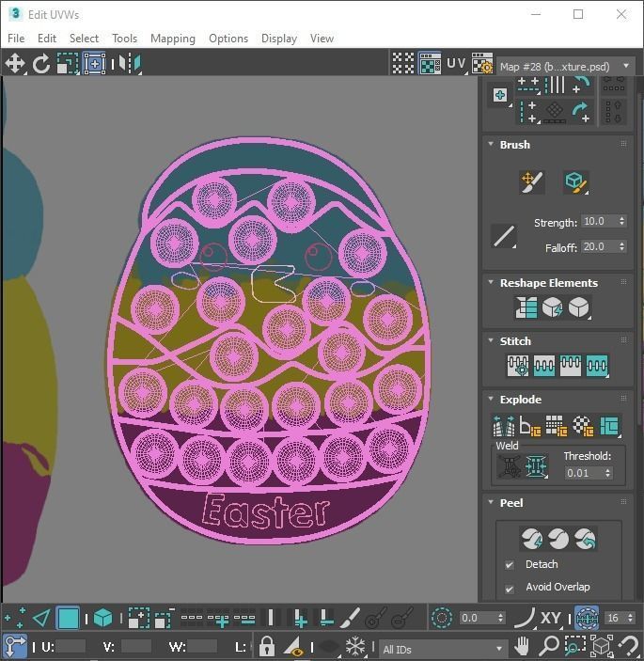Open the Map #28 texture dropdown
This screenshot has width=644, height=661.
coord(566,67)
